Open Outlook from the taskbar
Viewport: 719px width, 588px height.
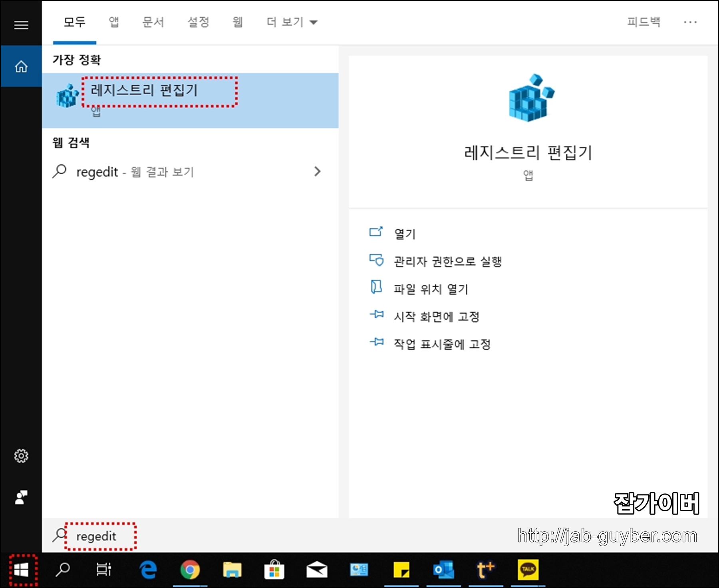point(444,570)
